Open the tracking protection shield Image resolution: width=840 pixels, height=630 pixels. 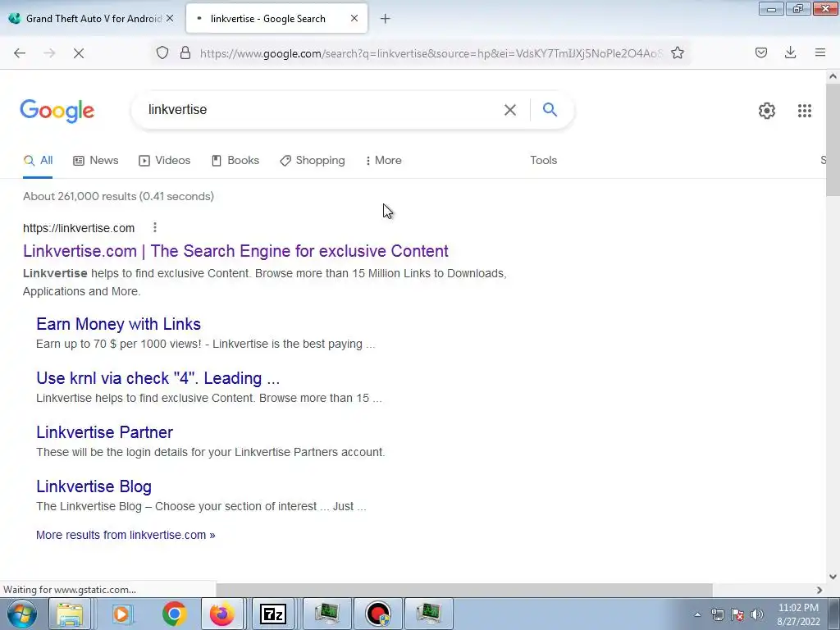(x=162, y=52)
